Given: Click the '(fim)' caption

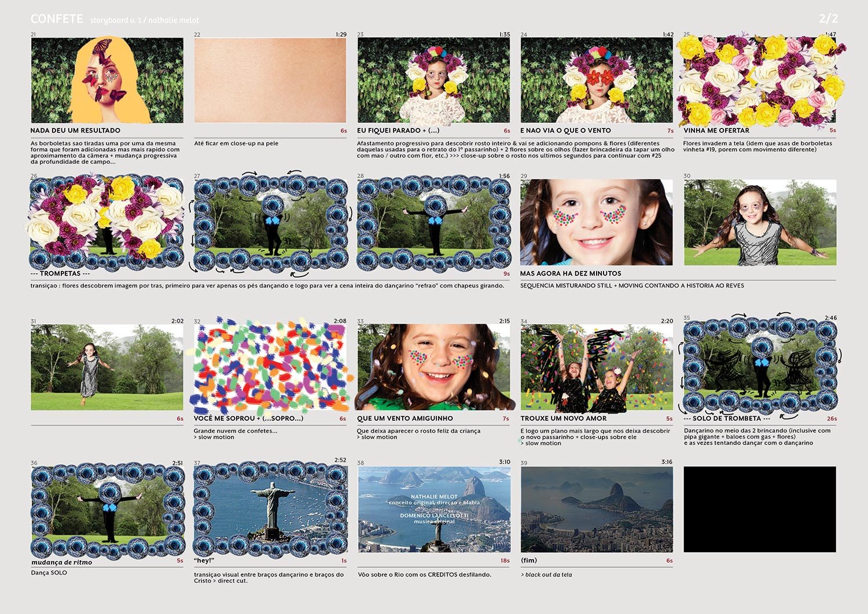Looking at the screenshot, I should (x=529, y=560).
